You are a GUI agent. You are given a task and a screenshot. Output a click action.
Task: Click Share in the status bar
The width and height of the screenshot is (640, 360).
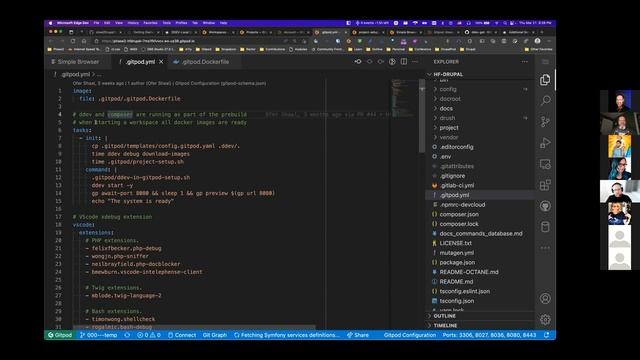point(358,335)
